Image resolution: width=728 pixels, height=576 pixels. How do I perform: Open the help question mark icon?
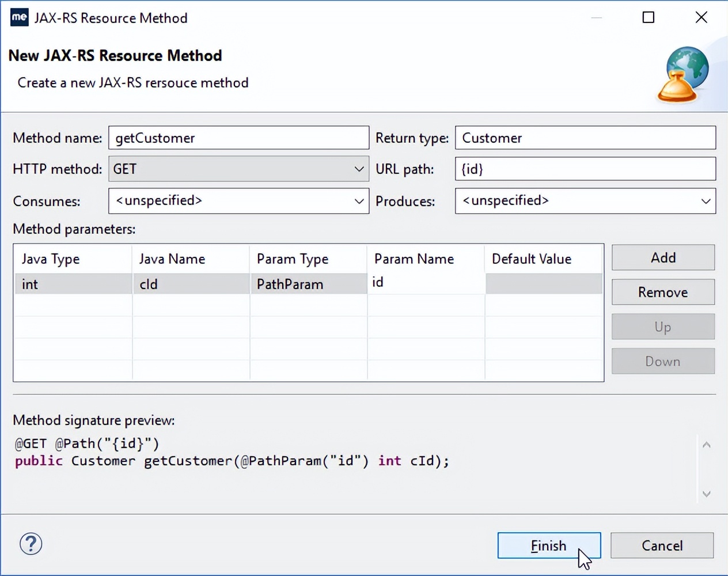pos(31,544)
